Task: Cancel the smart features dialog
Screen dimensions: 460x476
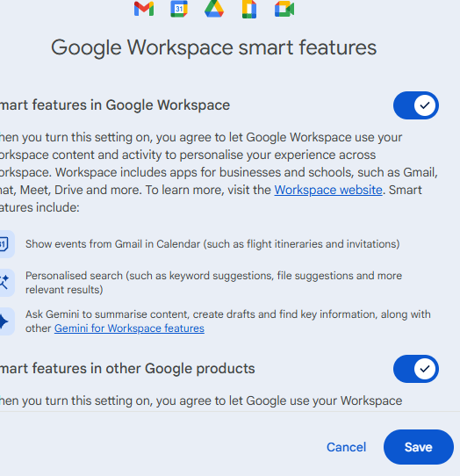Action: [x=346, y=447]
